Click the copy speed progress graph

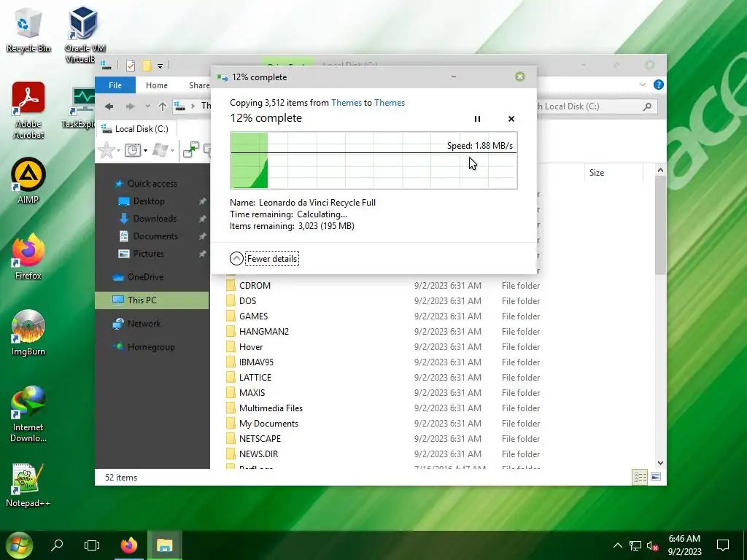[x=373, y=160]
